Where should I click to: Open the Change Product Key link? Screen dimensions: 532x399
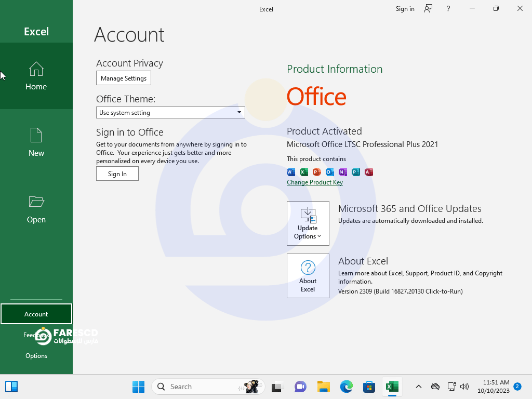315,182
